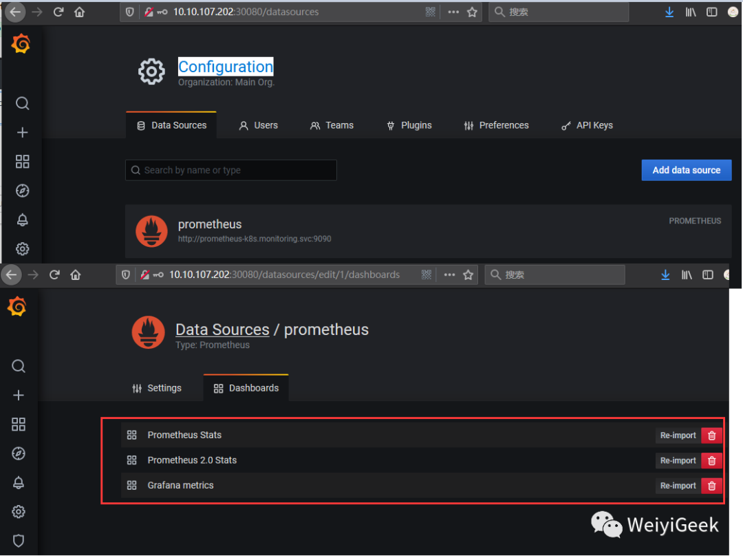Image resolution: width=743 pixels, height=560 pixels.
Task: Reload page in top browser window
Action: point(58,12)
